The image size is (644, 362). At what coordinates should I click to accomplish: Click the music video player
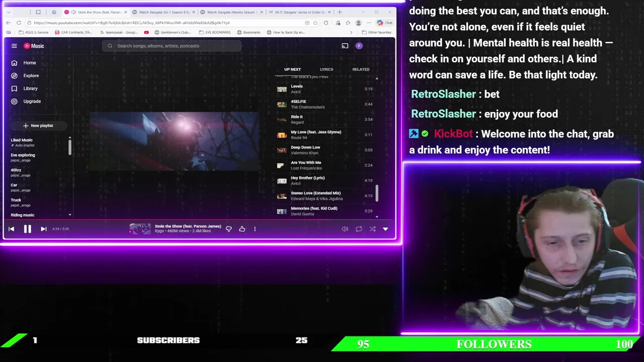[x=174, y=142]
